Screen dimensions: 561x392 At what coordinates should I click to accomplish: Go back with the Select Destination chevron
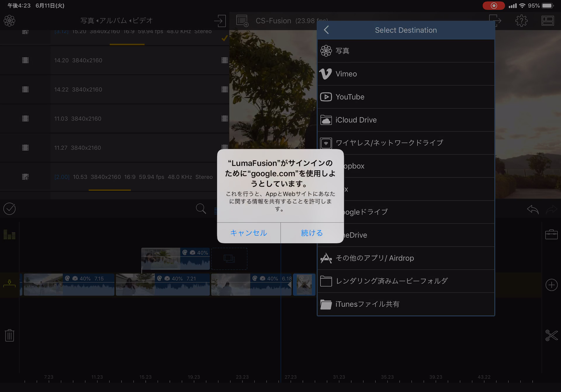point(326,30)
